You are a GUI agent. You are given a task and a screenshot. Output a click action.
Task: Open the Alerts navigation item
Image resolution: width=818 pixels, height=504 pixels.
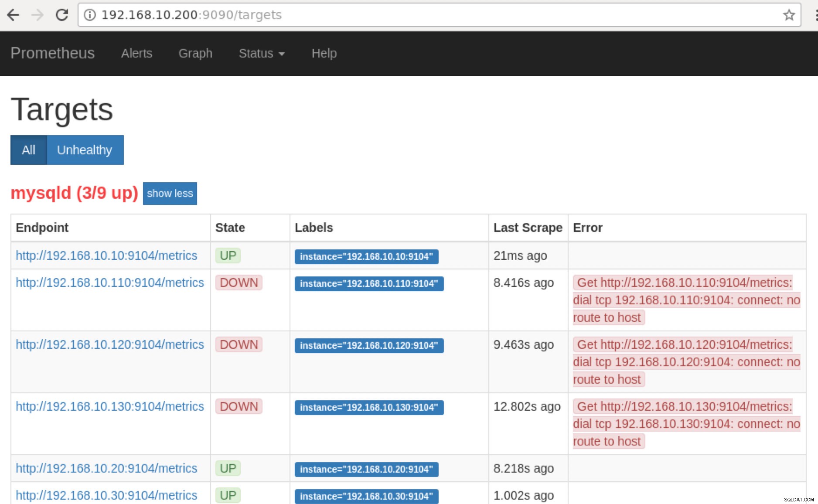pyautogui.click(x=136, y=53)
